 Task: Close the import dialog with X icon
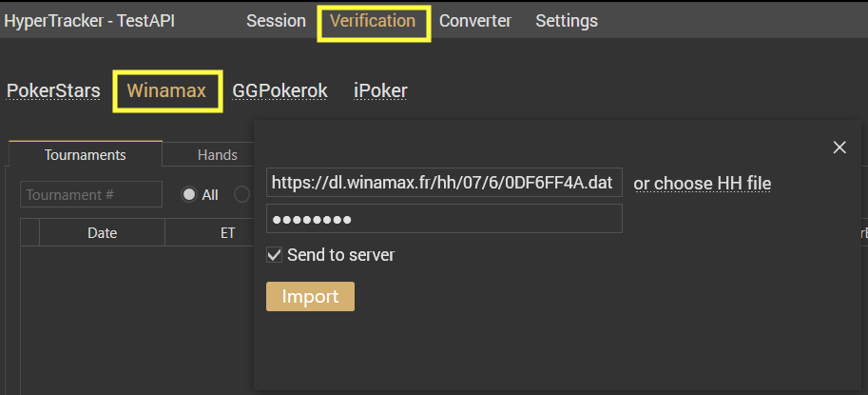click(x=839, y=148)
